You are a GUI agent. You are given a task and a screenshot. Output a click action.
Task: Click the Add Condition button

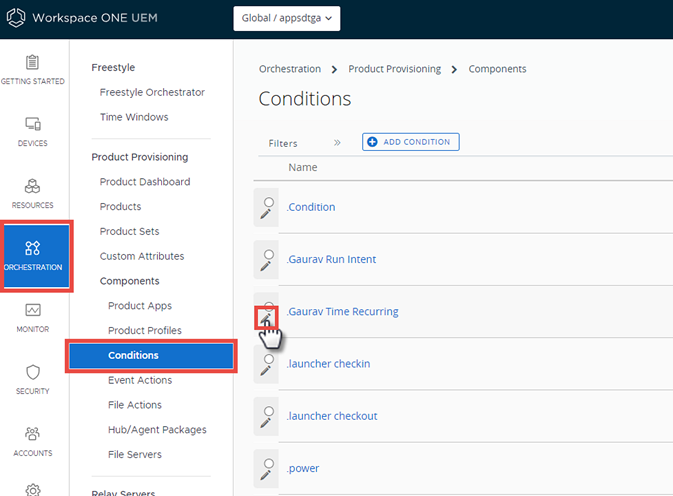pyautogui.click(x=411, y=142)
